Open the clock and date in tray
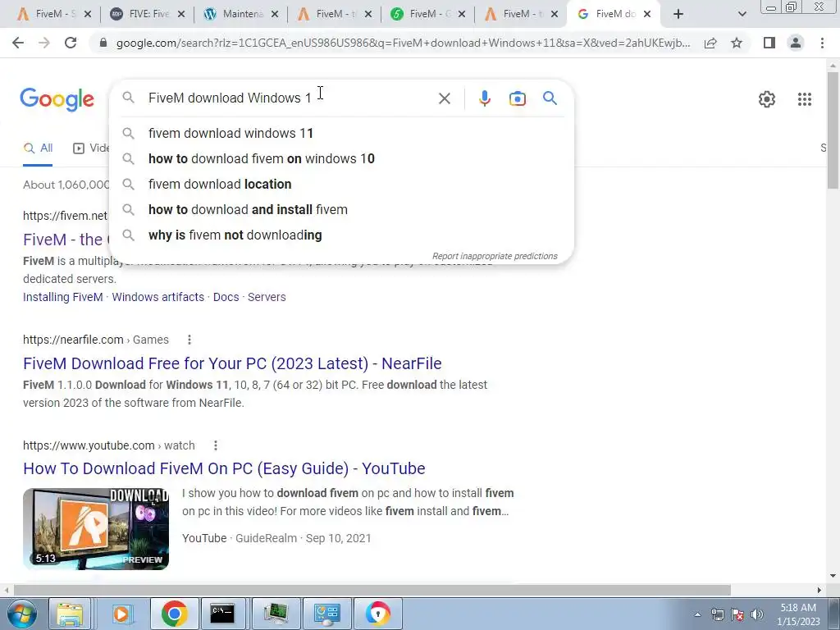Viewport: 840px width, 630px height. 798,614
